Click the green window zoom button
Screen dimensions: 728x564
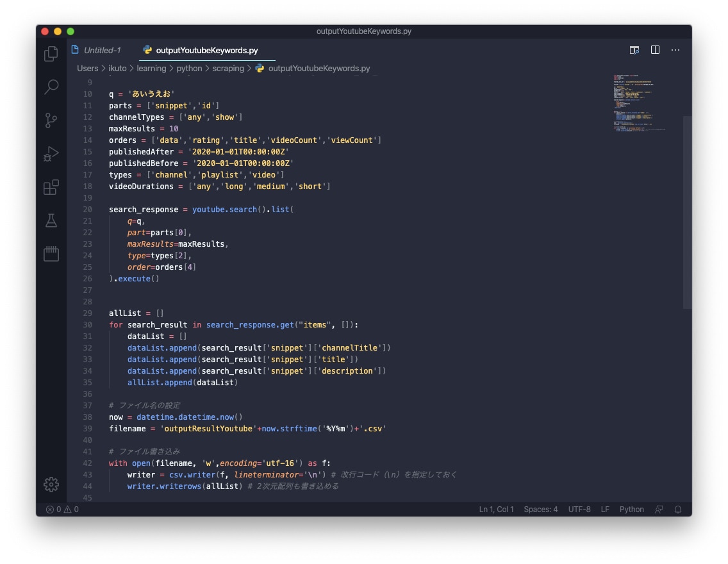(x=70, y=31)
